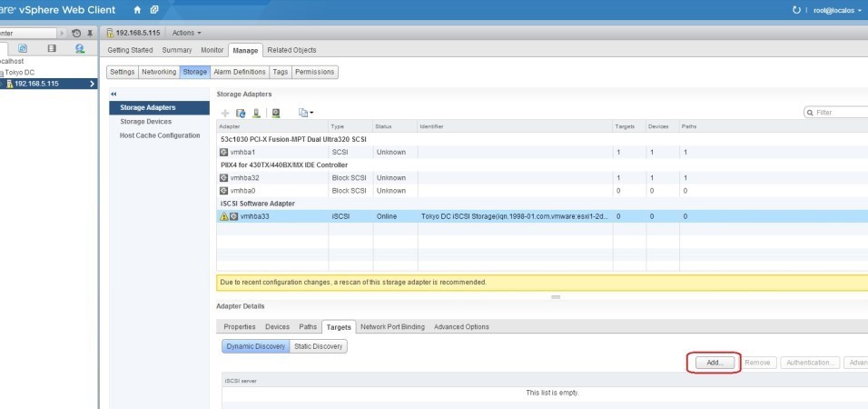Image resolution: width=868 pixels, height=409 pixels.
Task: Go to the Home icon in header
Action: pyautogui.click(x=137, y=10)
